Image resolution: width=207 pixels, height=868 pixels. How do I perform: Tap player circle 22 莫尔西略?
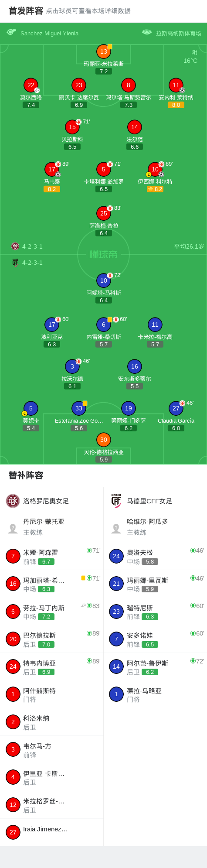coord(31,85)
